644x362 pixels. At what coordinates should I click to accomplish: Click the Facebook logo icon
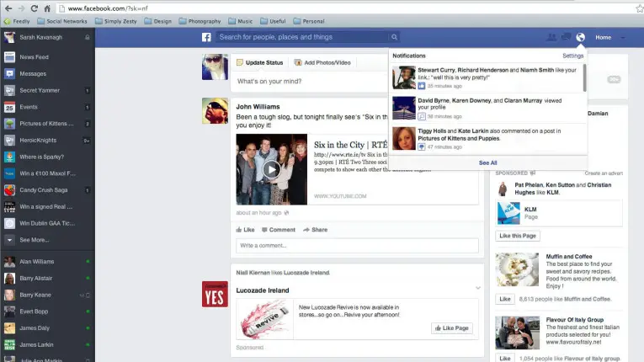click(206, 37)
